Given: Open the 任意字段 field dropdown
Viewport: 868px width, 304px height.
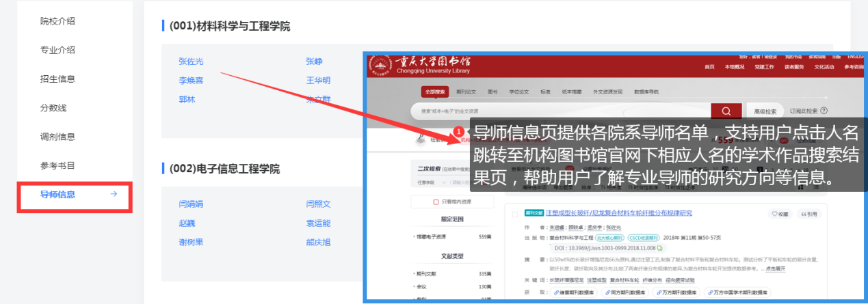Looking at the screenshot, I should pyautogui.click(x=428, y=182).
